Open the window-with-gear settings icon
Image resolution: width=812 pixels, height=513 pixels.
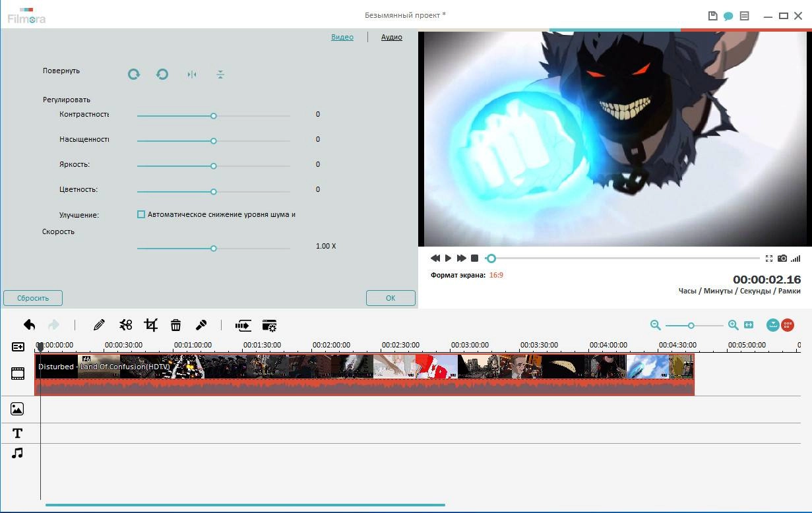coord(269,325)
